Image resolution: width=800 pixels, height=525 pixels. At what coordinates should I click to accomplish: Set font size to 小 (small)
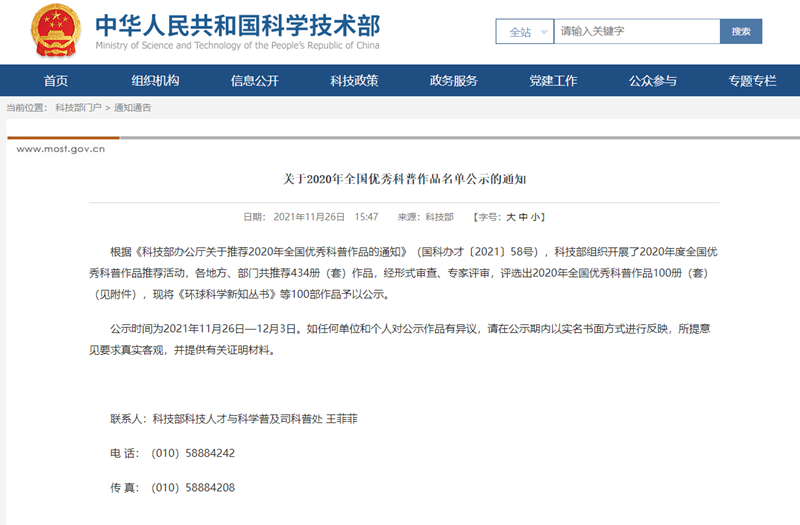536,217
